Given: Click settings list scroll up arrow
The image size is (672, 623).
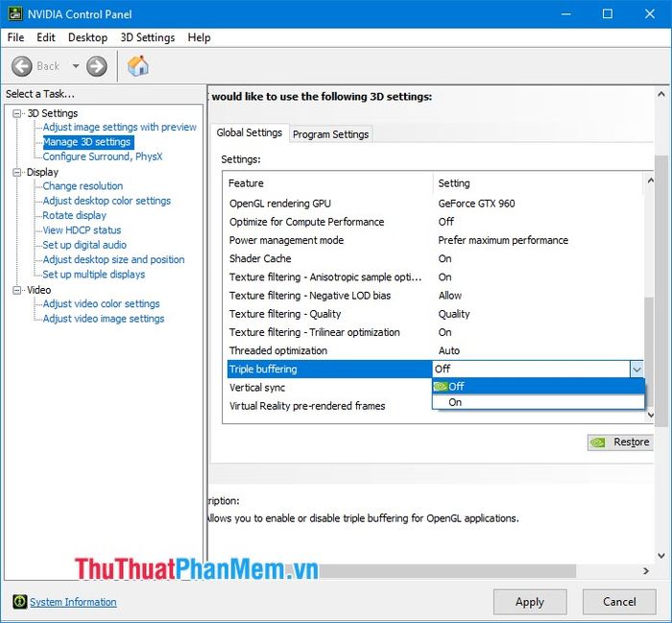Looking at the screenshot, I should tap(650, 180).
